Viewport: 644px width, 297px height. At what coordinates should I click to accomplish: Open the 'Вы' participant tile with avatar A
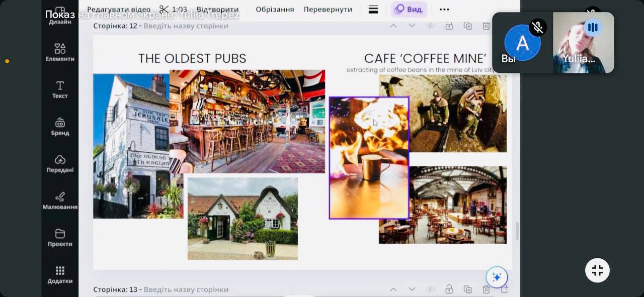pos(522,43)
